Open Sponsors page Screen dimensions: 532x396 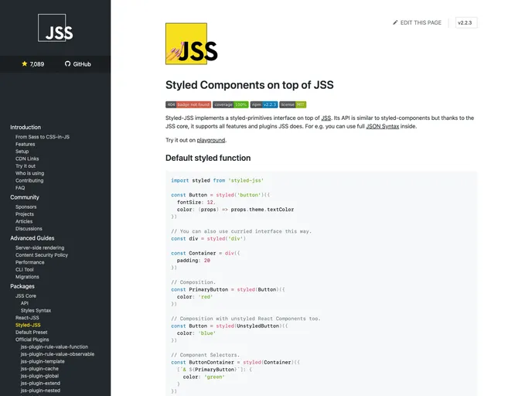point(26,207)
